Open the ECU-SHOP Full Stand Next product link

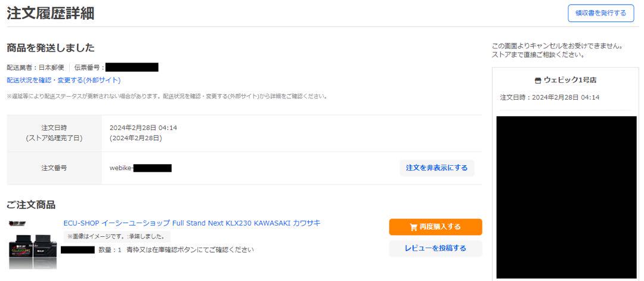coord(192,223)
